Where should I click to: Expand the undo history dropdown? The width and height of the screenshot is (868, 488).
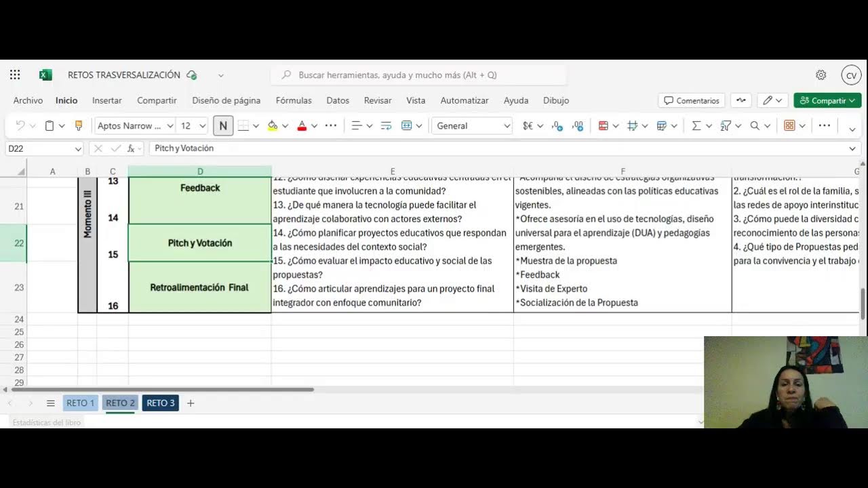[x=33, y=126]
